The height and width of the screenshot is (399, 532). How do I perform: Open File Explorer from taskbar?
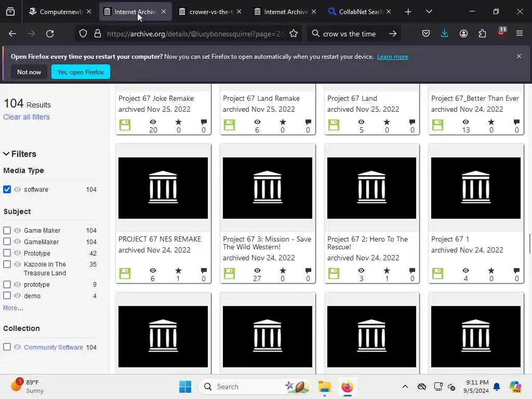(324, 387)
